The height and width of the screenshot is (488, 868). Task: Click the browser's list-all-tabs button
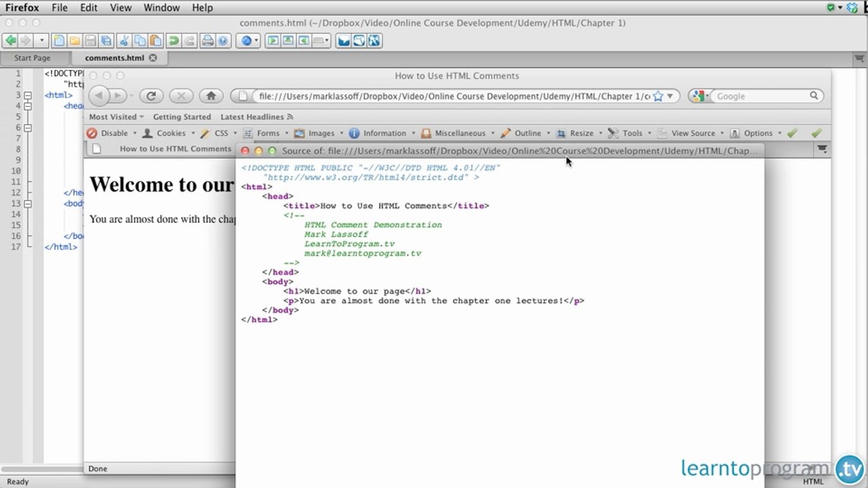[822, 148]
